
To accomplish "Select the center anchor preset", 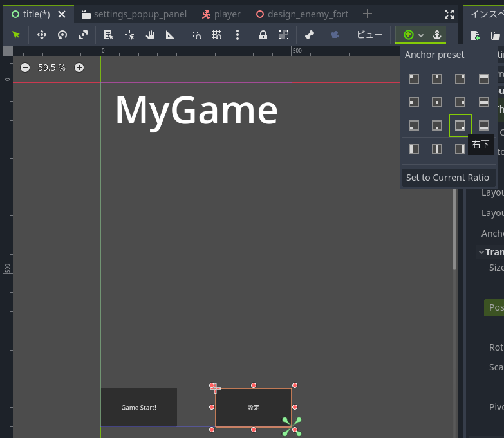I will tap(437, 102).
